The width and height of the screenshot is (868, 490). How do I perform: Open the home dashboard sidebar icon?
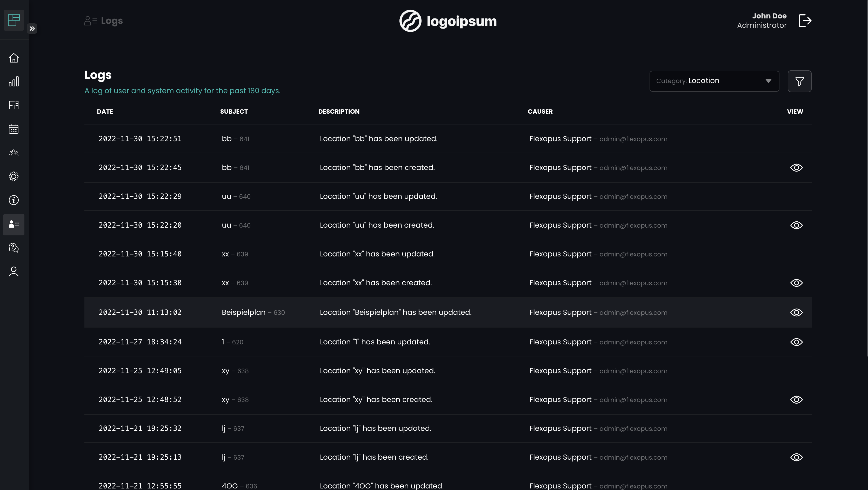pyautogui.click(x=14, y=58)
